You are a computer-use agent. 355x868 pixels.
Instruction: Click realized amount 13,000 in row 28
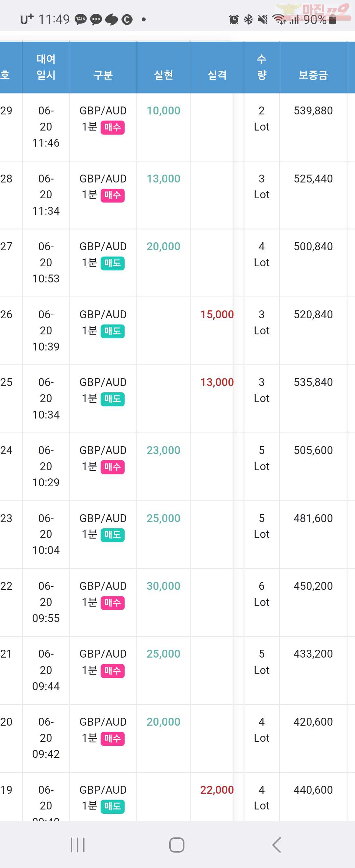pyautogui.click(x=163, y=179)
